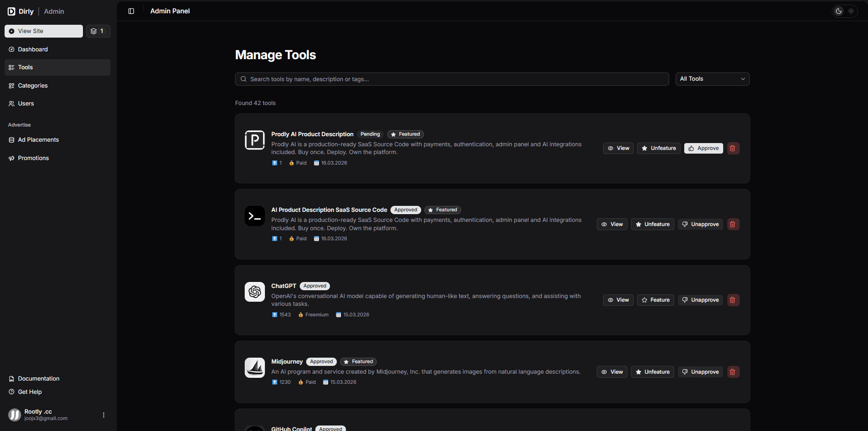Viewport: 868px width, 431px height.
Task: Click the stacked layers counter button
Action: tap(98, 31)
